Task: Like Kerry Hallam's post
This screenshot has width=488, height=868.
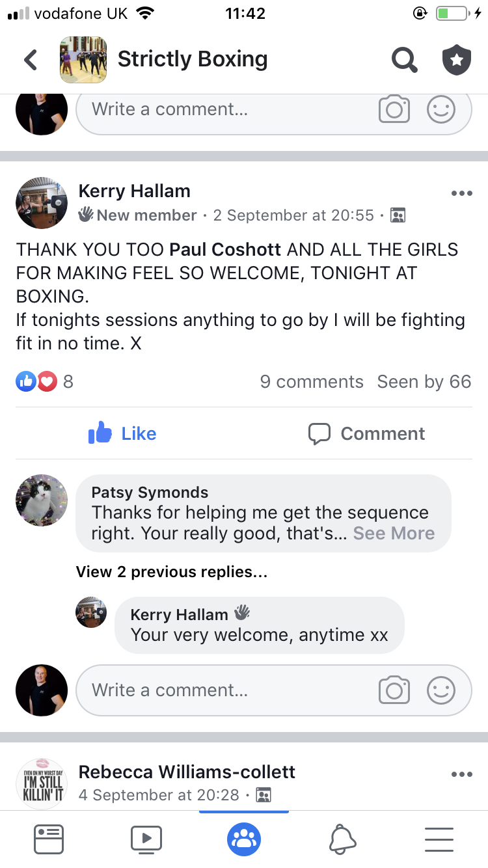Action: pos(122,433)
